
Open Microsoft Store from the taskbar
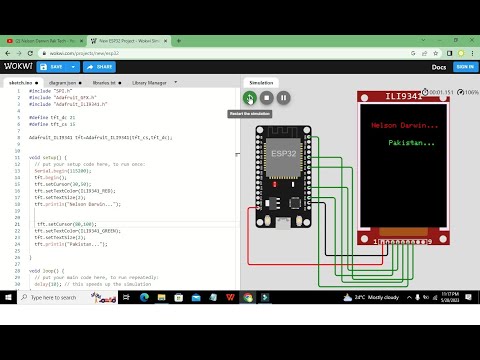tap(179, 297)
